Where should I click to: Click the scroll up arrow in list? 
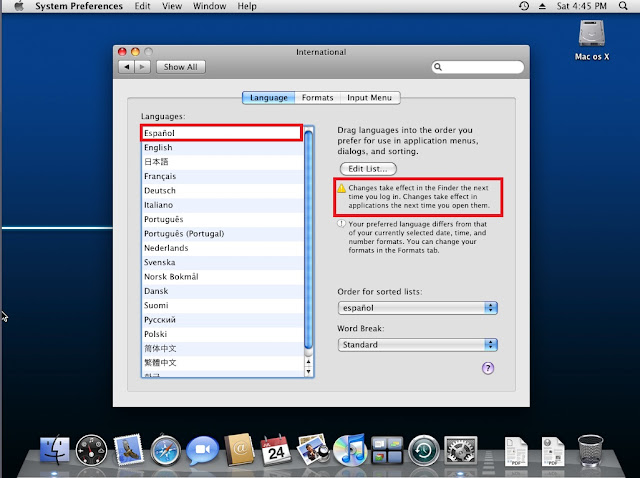(x=309, y=362)
